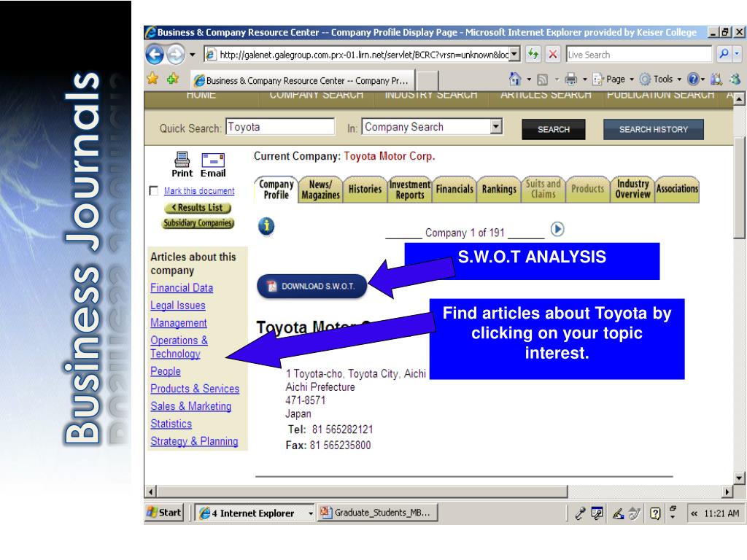Click the black SEARCH button
Image resolution: width=747 pixels, height=560 pixels.
[x=554, y=130]
